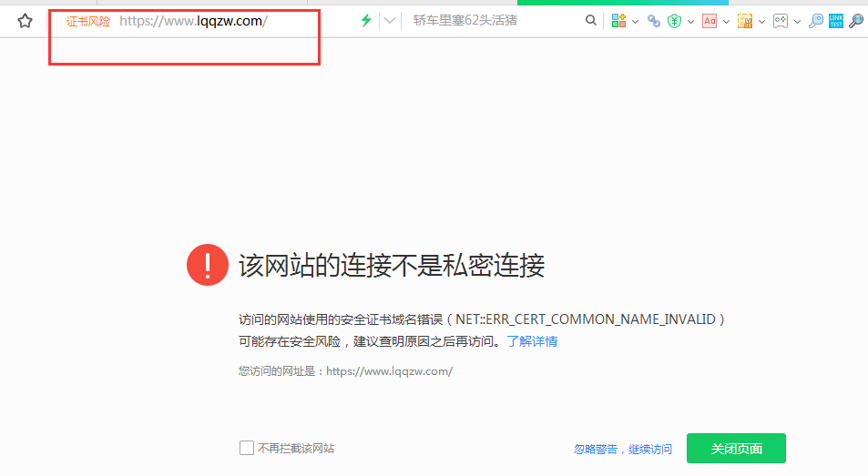868x476 pixels.
Task: Open the game controller icon
Action: 780,21
